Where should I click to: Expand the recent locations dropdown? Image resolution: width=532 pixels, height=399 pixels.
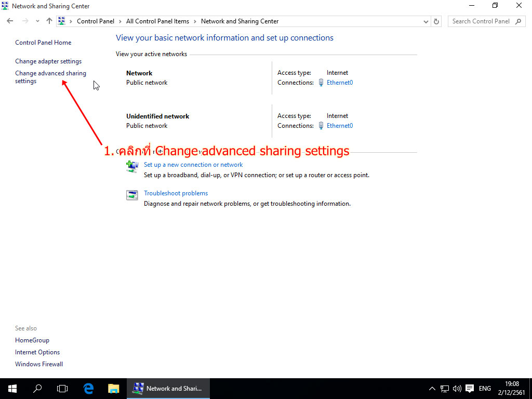click(37, 21)
